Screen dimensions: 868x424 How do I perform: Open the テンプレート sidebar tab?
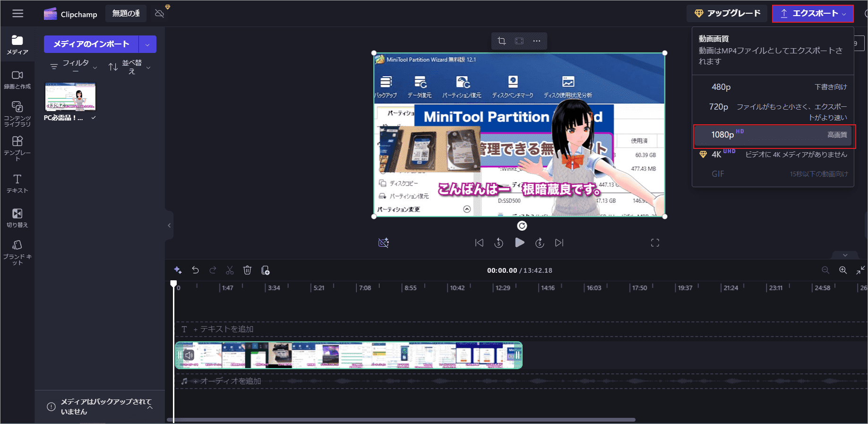click(x=17, y=148)
